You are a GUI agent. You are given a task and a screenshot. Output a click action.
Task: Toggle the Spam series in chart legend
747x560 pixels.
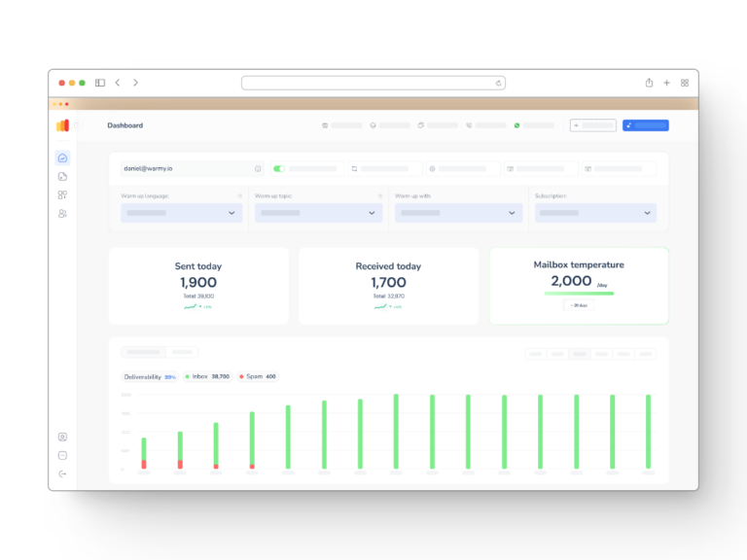[x=258, y=376]
